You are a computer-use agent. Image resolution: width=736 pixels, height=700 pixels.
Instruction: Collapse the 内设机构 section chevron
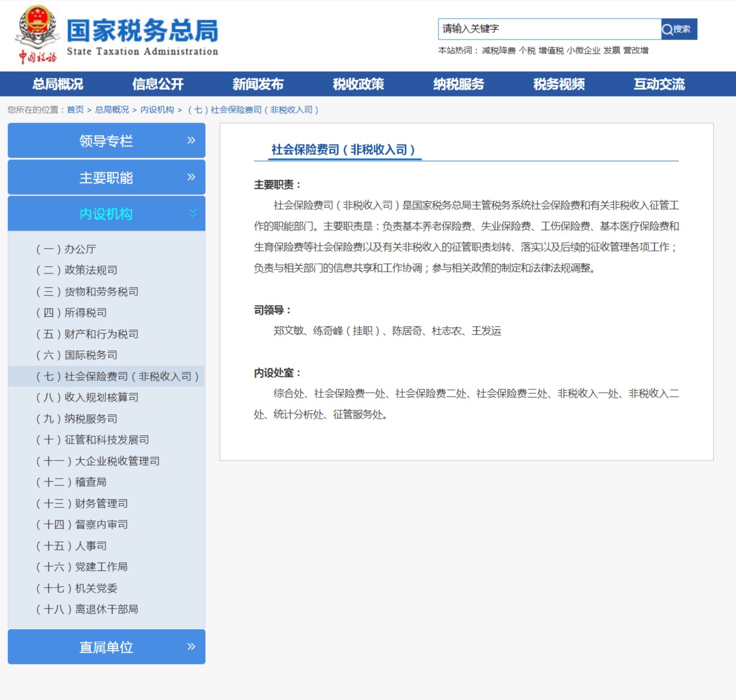click(193, 214)
